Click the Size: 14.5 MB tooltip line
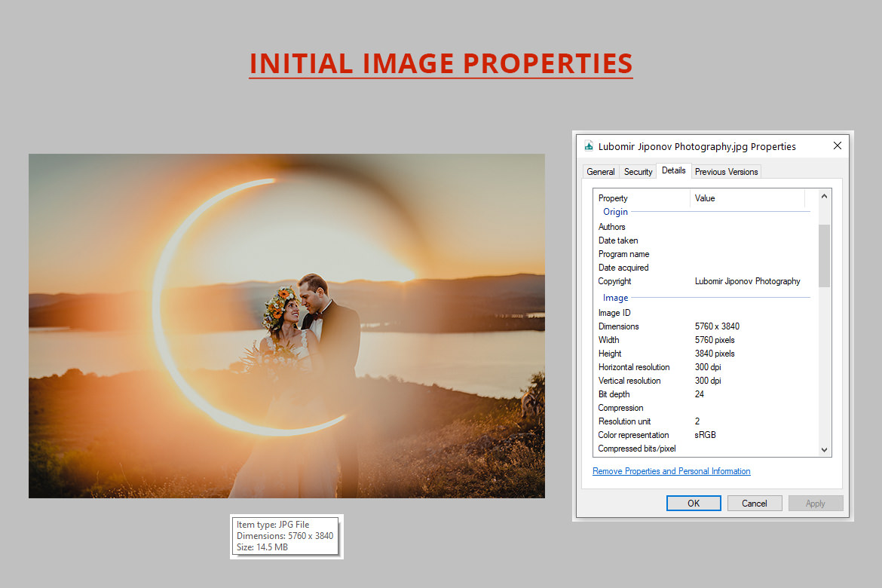Viewport: 882px width, 588px height. [262, 547]
